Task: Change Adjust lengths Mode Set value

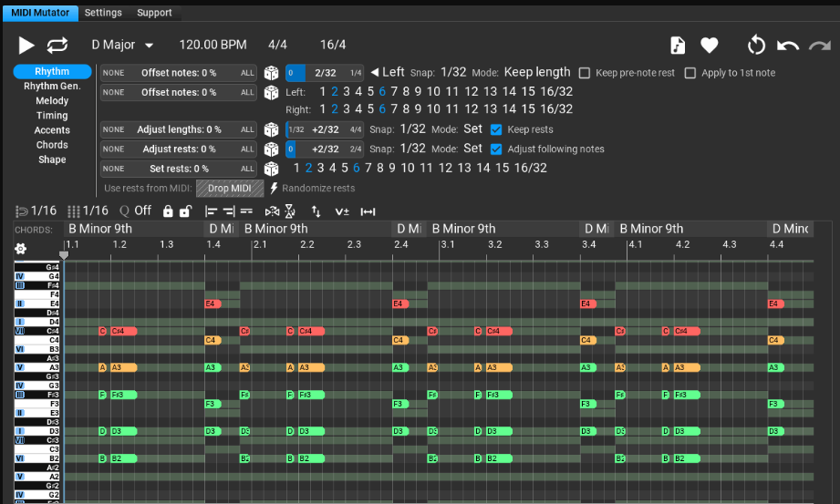Action: (473, 129)
